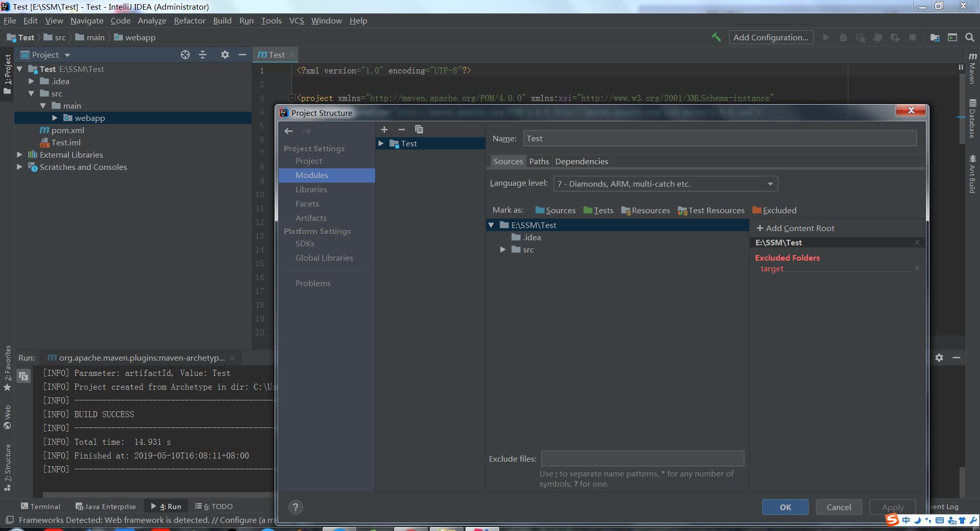The width and height of the screenshot is (980, 531).
Task: Open Run panel settings gear
Action: tap(939, 358)
